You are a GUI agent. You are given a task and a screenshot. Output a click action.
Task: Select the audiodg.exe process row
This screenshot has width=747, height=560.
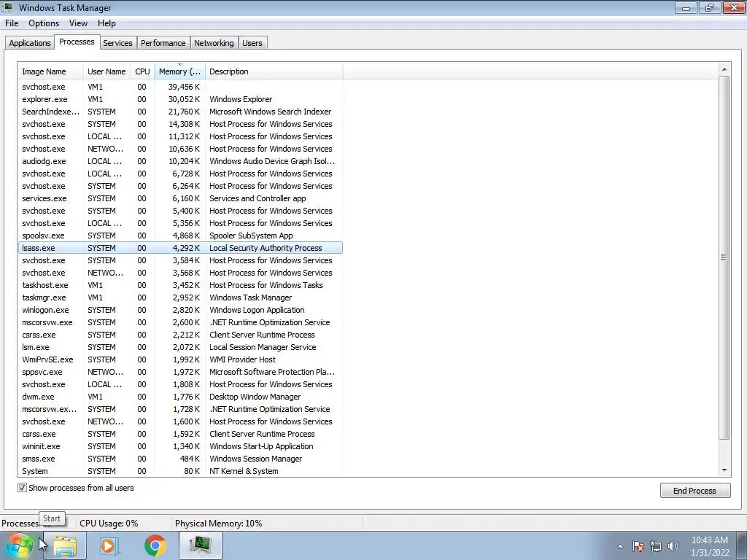tap(180, 161)
